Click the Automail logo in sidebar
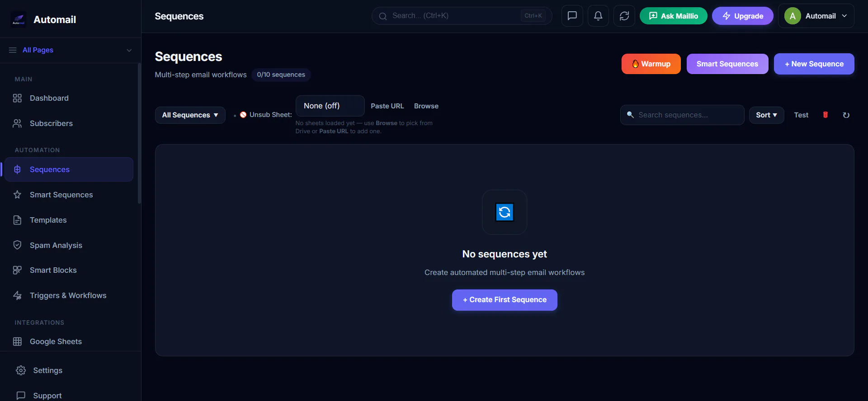 (19, 19)
